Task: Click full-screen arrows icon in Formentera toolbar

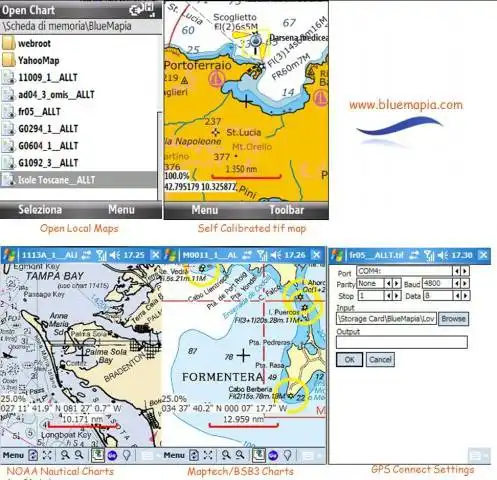Action: 208,455
